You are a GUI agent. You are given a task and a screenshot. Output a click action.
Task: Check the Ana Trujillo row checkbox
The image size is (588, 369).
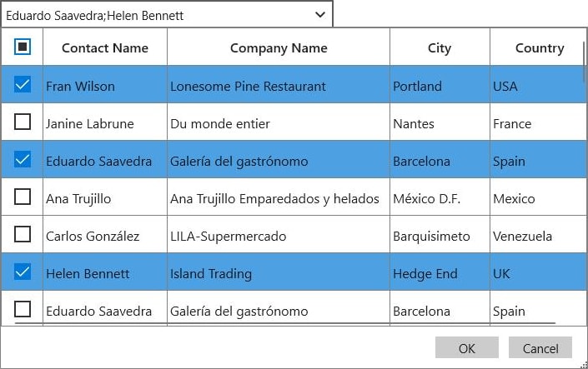[x=23, y=197]
